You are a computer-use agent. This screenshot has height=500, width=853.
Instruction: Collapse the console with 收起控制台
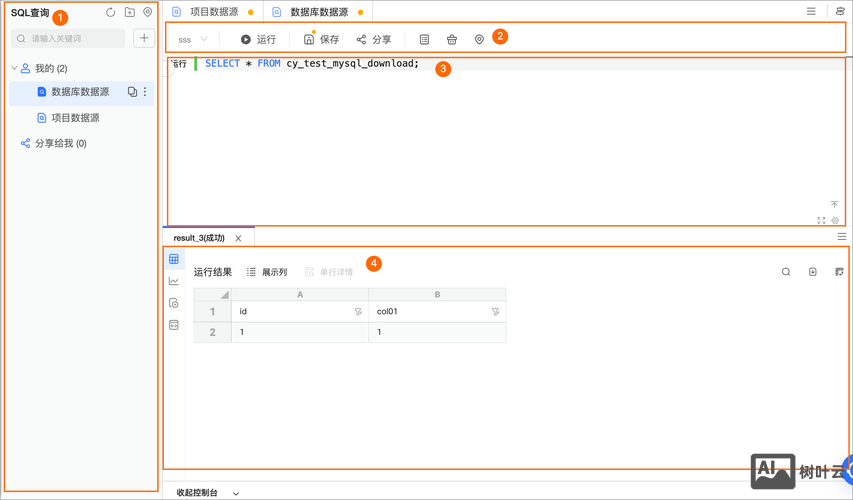point(207,492)
